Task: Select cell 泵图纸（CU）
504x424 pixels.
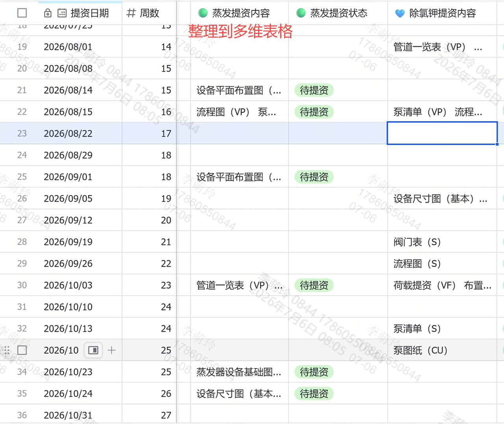Action: 442,350
